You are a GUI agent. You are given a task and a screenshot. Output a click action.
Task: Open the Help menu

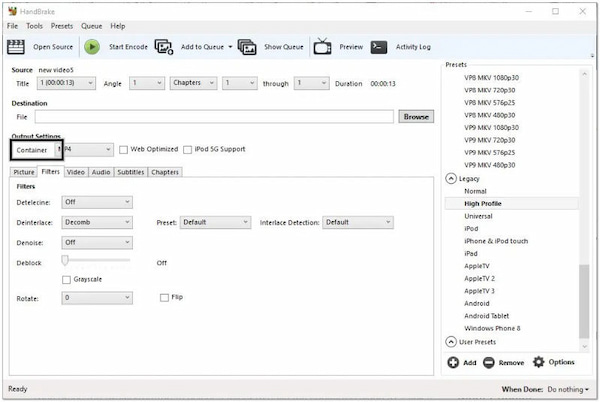click(x=117, y=26)
